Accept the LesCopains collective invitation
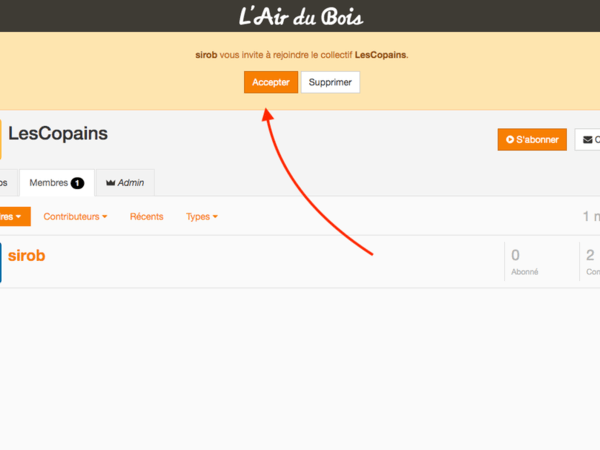Image resolution: width=600 pixels, height=450 pixels. 271,82
